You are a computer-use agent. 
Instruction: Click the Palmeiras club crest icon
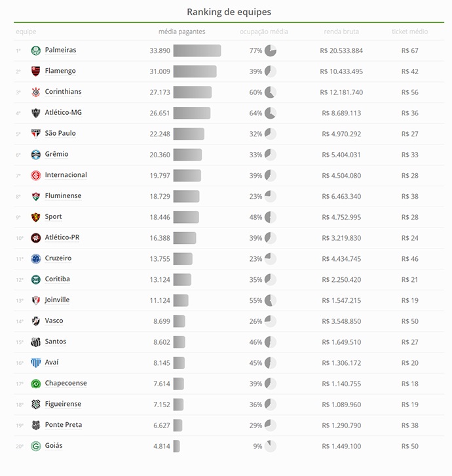[36, 50]
